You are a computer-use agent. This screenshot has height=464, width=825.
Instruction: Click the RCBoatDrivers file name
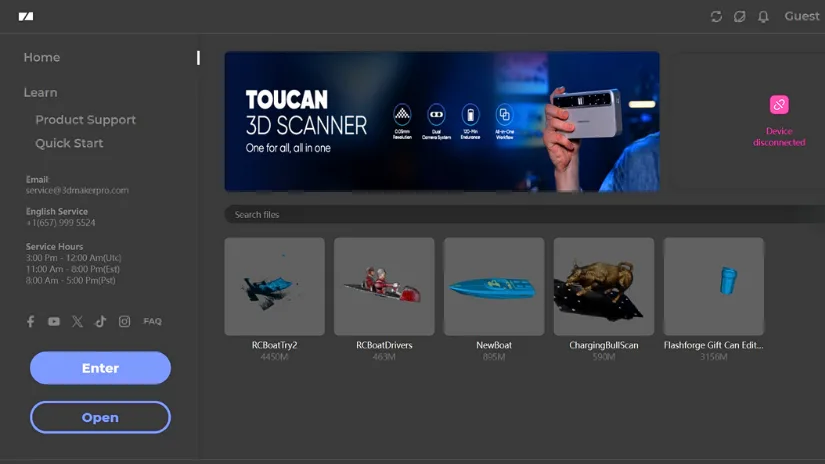384,345
